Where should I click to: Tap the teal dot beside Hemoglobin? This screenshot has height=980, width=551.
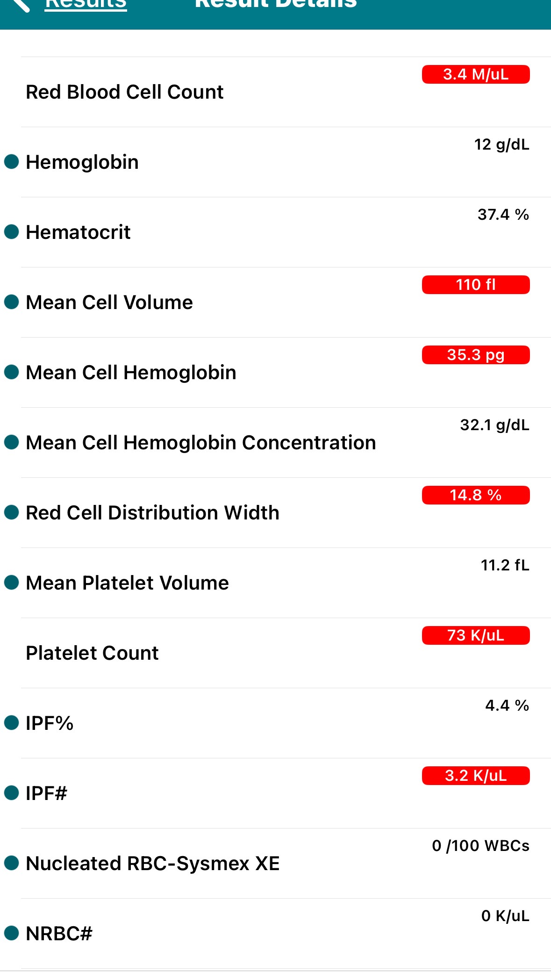[x=11, y=162]
